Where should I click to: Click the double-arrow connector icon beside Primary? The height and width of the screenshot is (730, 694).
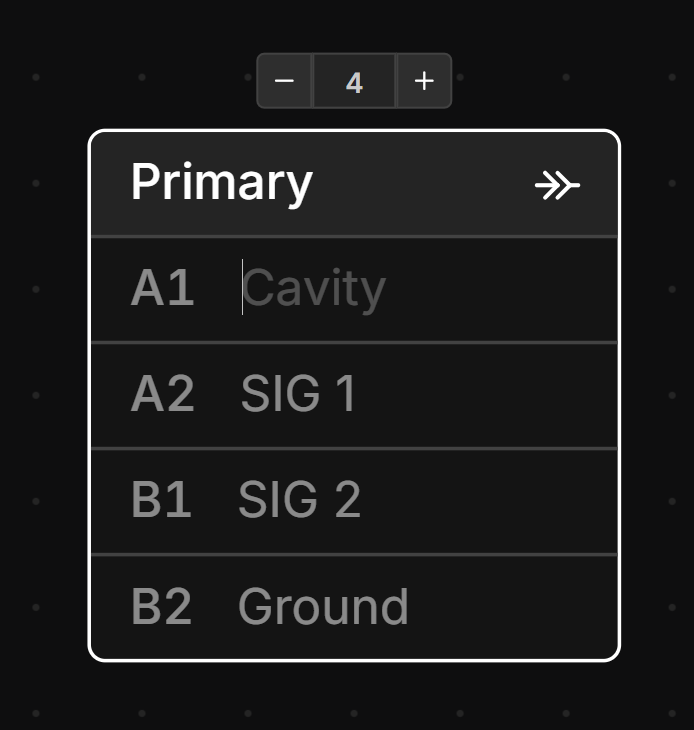coord(557,185)
